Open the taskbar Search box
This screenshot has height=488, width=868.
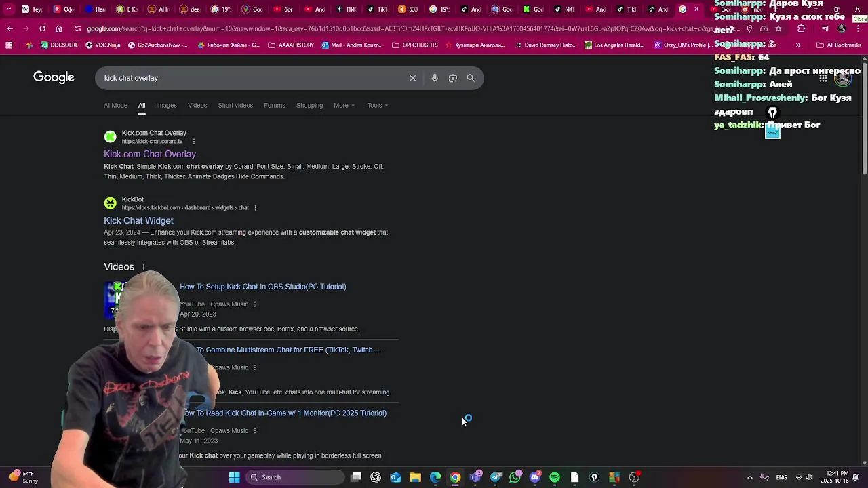coord(294,477)
